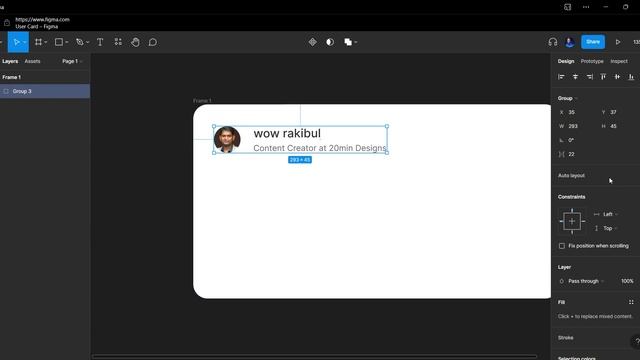Select the Comment tool
The image size is (640, 360).
[153, 42]
